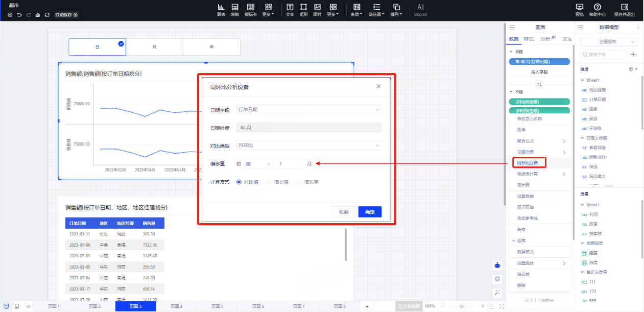
Task: Open the offset direction dropdown showing 前
Action: (258, 164)
